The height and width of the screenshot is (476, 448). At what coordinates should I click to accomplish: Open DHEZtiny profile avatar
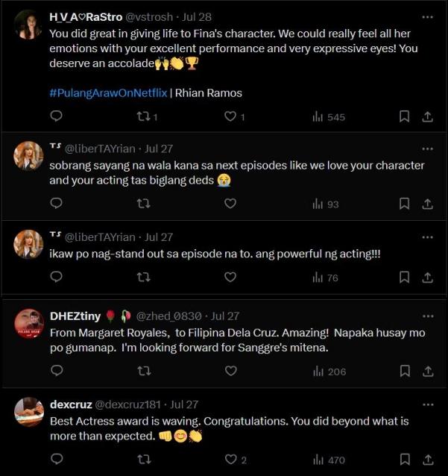(x=29, y=323)
